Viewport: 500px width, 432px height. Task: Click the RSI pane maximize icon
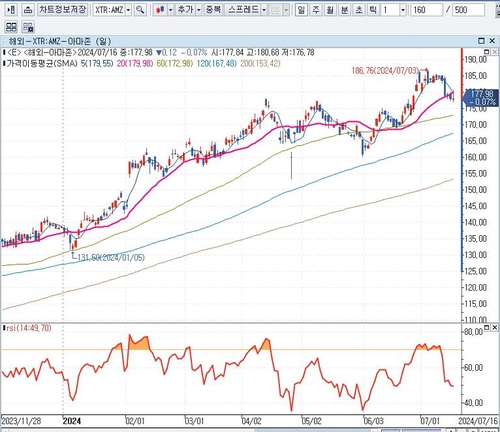(x=487, y=327)
